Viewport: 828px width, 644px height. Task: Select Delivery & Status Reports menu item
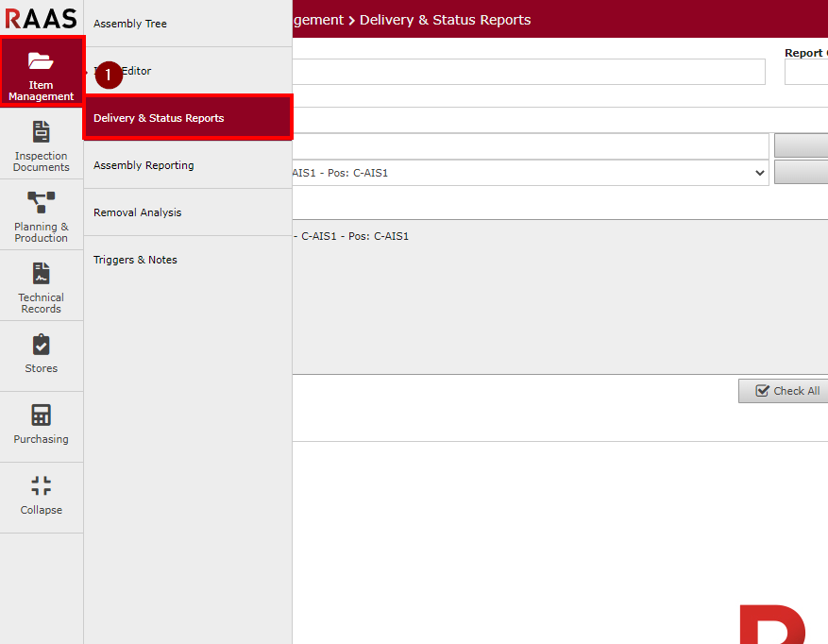pyautogui.click(x=159, y=118)
